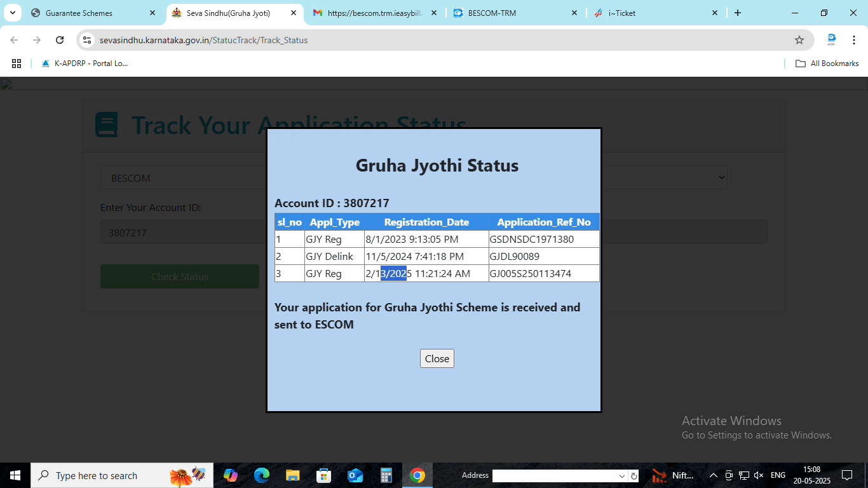Close the Guarantee Schemes tab
This screenshot has height=488, width=868.
[152, 13]
